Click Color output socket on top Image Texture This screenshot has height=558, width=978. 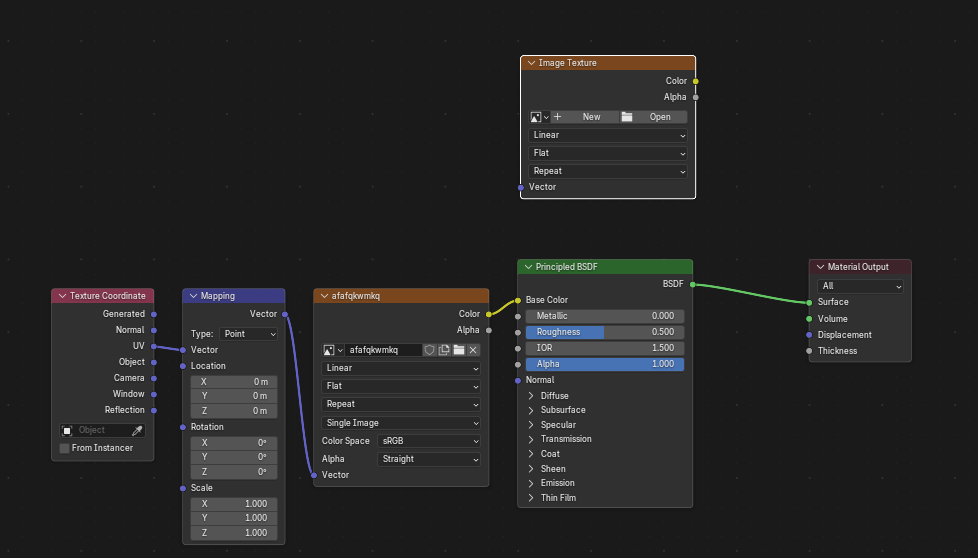point(695,81)
